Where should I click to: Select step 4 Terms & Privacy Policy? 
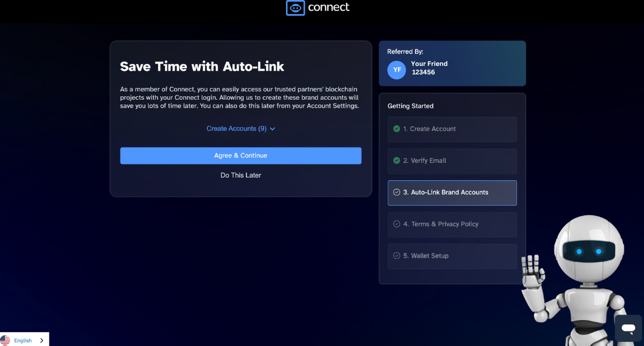click(452, 224)
